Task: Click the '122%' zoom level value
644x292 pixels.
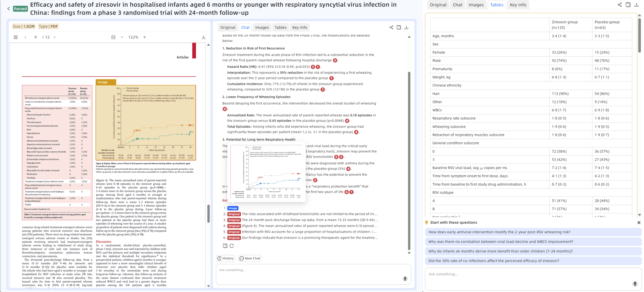Action: click(x=133, y=37)
